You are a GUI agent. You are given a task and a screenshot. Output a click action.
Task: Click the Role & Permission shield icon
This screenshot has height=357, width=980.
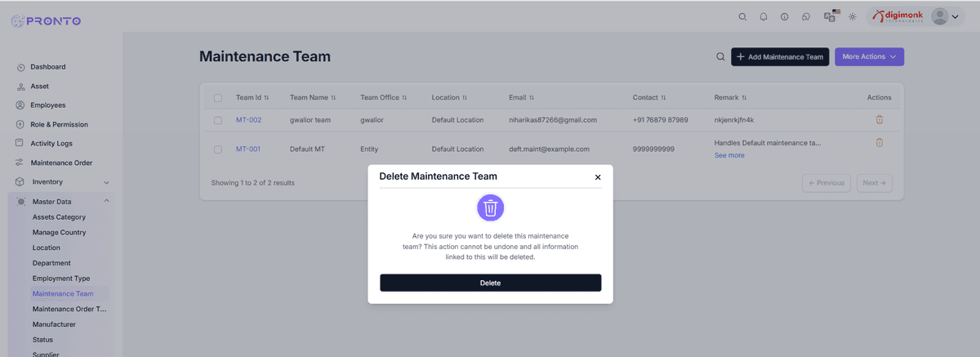pos(20,124)
